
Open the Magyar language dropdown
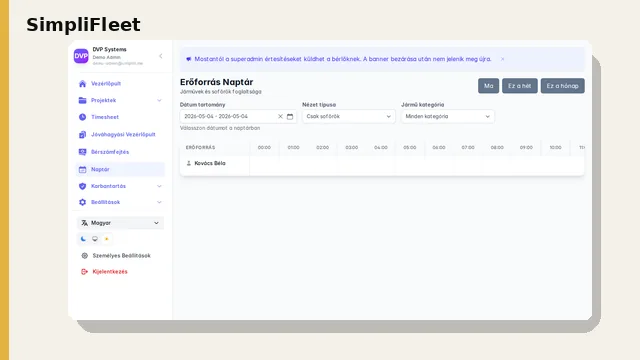point(120,223)
